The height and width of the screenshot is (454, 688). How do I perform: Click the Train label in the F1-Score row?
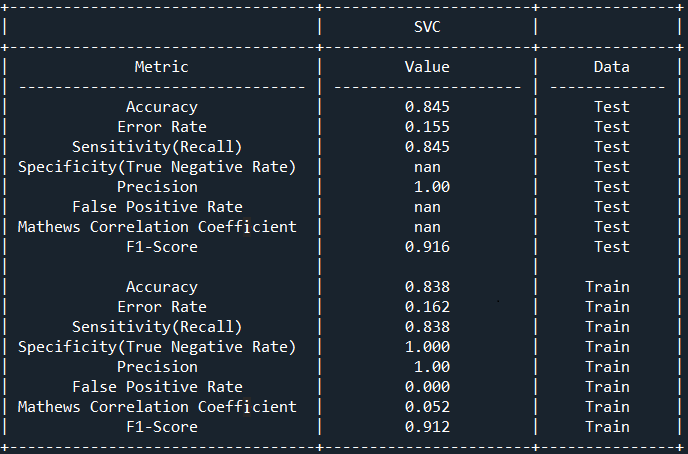(x=607, y=427)
